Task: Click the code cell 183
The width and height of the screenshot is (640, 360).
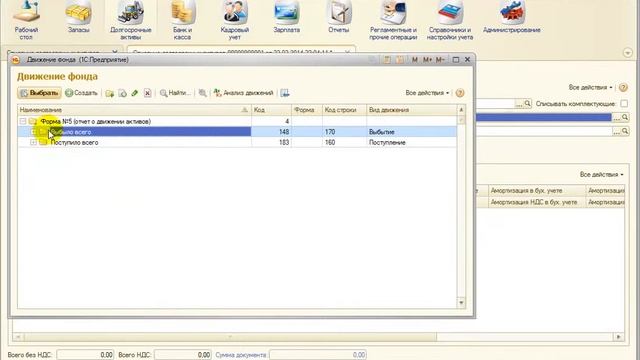Action: tap(271, 142)
